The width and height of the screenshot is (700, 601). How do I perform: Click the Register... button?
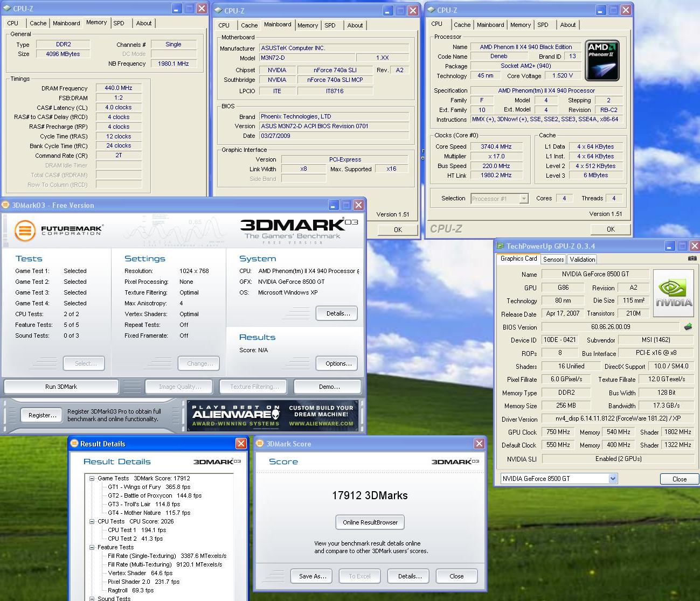42,415
